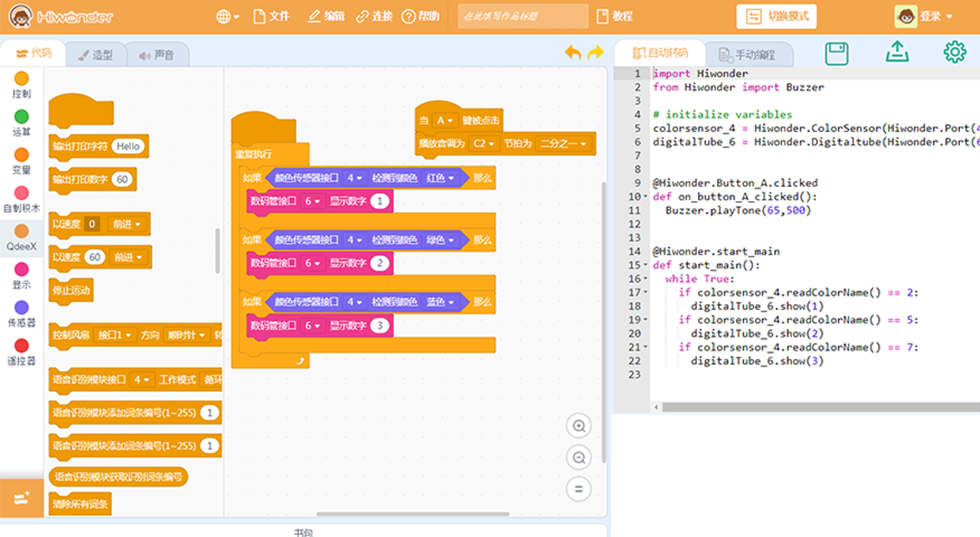Switch to the 造型 costumes tab
The height and width of the screenshot is (537, 980).
pos(95,55)
